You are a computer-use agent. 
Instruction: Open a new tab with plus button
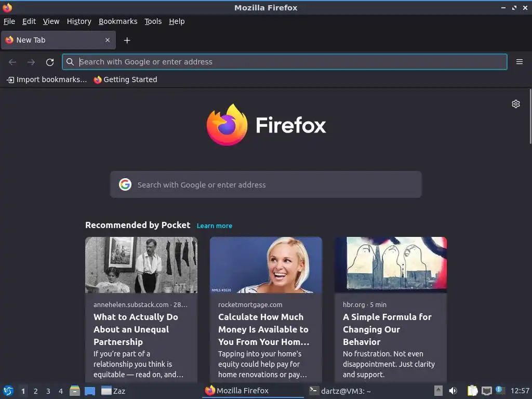coord(127,41)
